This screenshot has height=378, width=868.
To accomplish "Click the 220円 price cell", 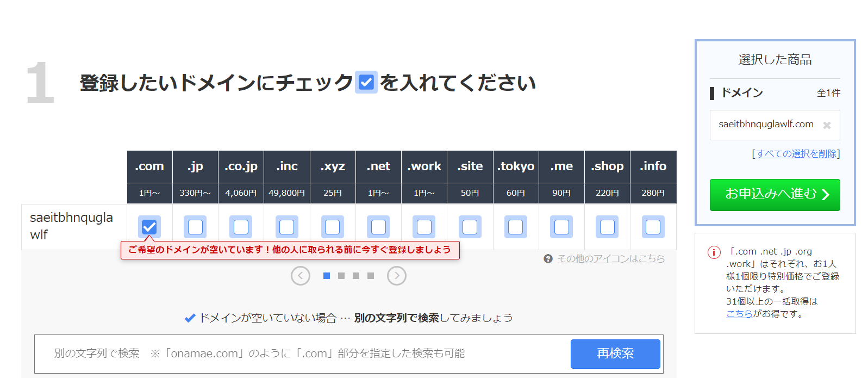I will (607, 194).
